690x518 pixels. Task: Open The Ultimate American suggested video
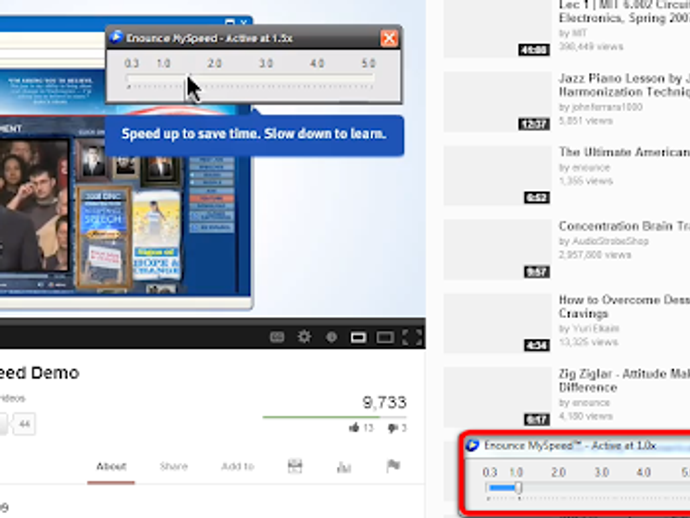pyautogui.click(x=624, y=152)
